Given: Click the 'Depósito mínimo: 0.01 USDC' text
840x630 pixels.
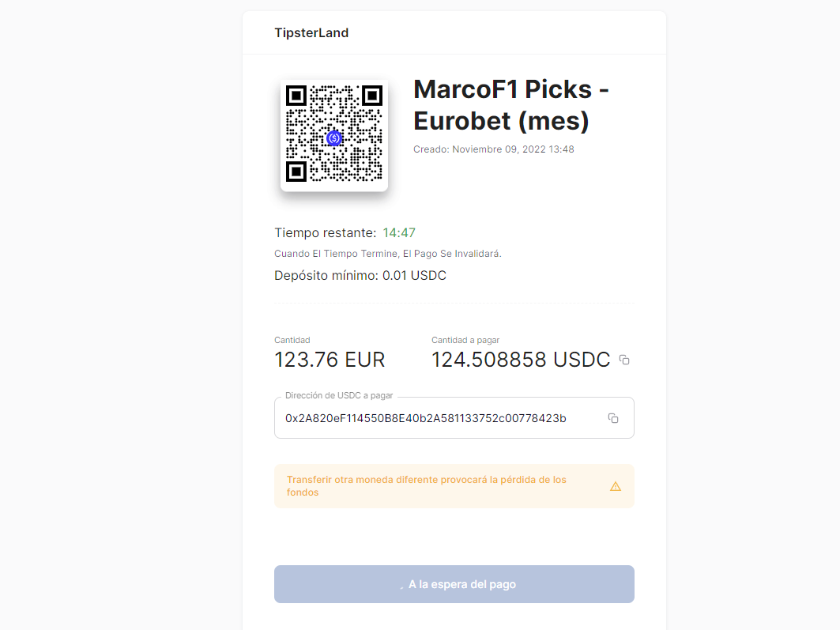Looking at the screenshot, I should point(360,275).
